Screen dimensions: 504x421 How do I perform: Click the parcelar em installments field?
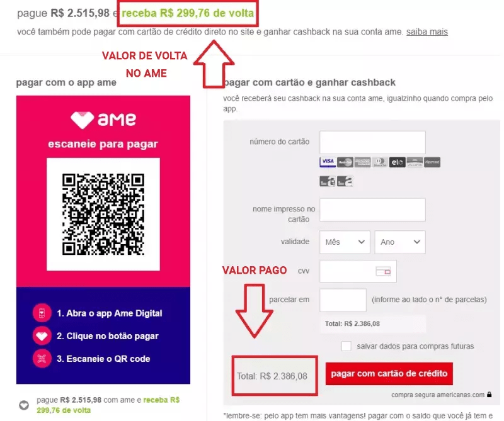click(343, 300)
